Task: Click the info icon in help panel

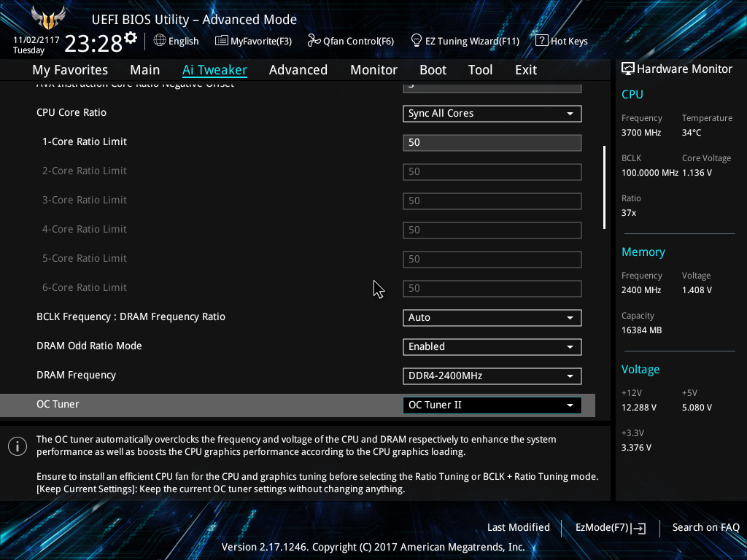Action: 18,446
